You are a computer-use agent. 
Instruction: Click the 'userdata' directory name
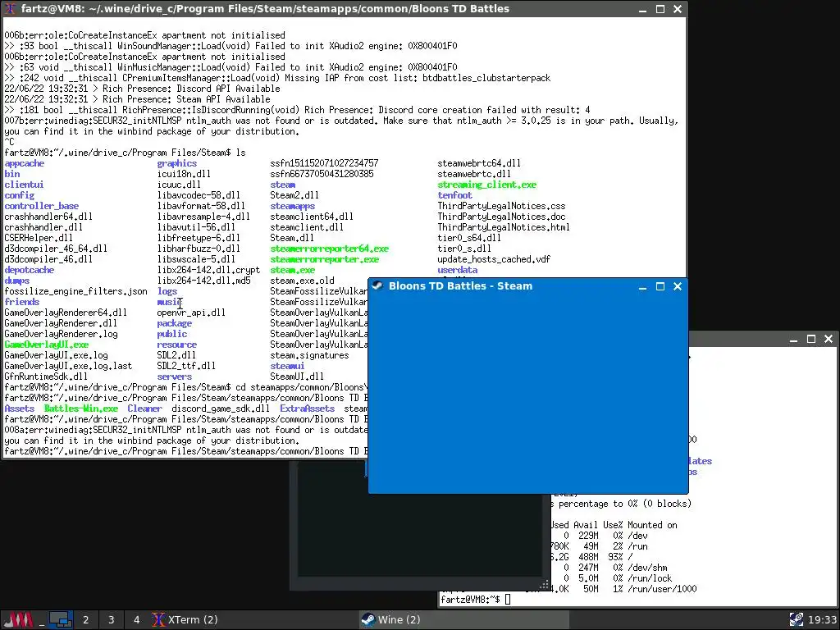(458, 270)
